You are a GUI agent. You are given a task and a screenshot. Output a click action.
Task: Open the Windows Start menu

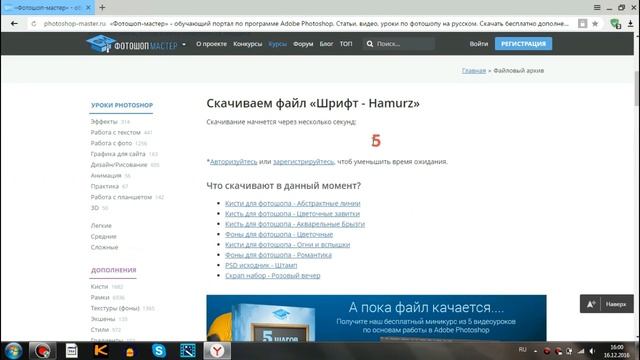pyautogui.click(x=13, y=351)
